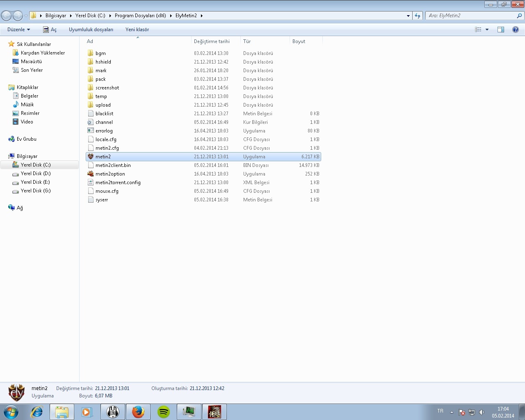Sort by Değiştirme tarihi column header
The image size is (525, 420).
tap(216, 41)
